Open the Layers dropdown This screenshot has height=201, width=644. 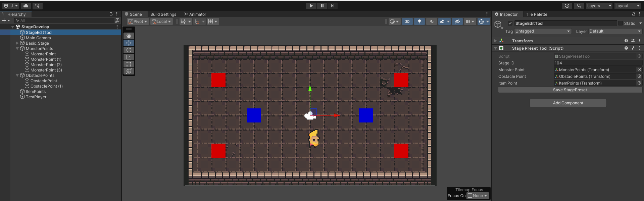coord(599,6)
